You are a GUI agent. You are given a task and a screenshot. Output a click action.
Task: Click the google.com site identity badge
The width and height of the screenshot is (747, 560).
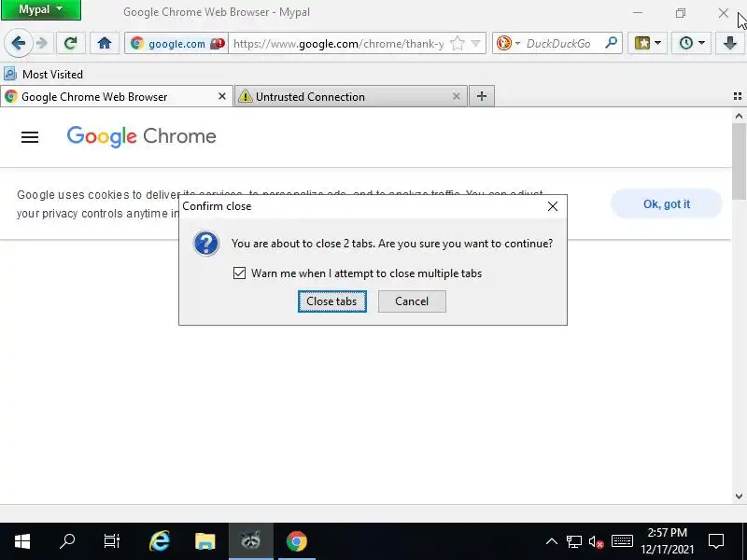tap(176, 43)
